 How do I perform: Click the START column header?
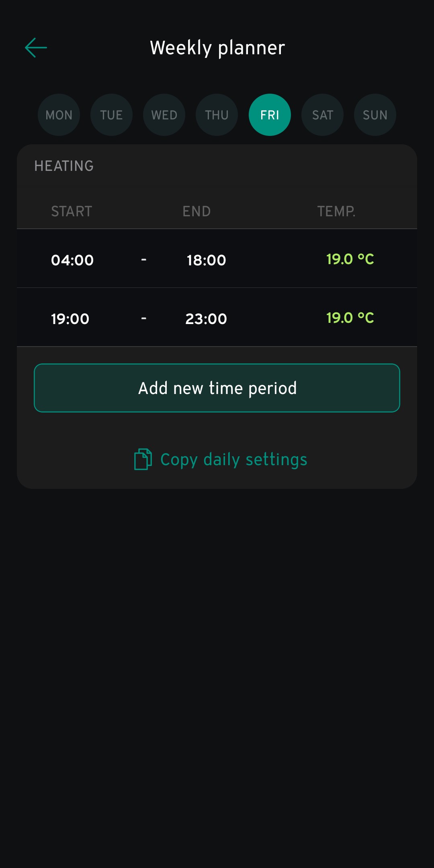72,211
